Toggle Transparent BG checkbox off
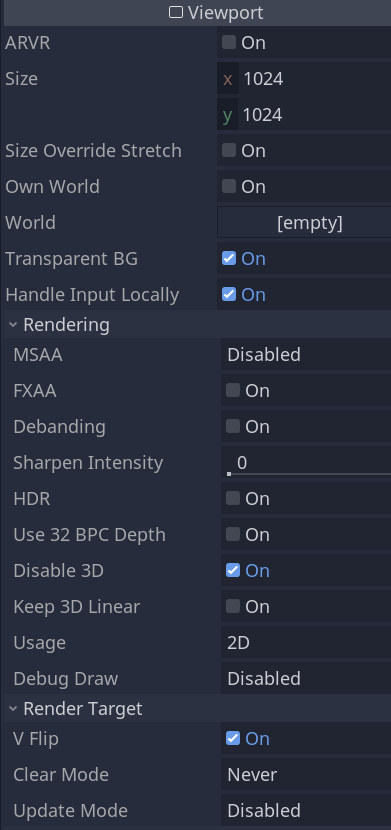 point(229,258)
